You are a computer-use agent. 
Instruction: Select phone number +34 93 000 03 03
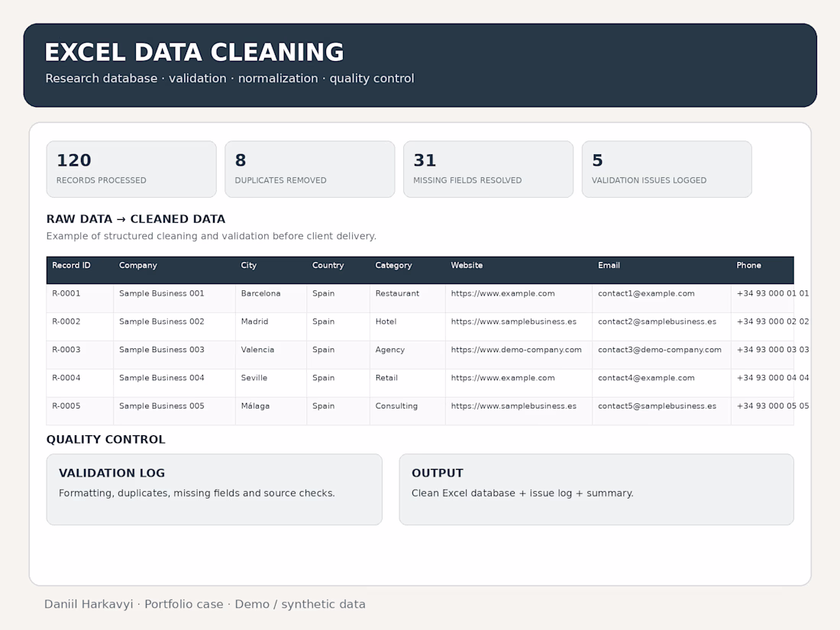click(773, 350)
